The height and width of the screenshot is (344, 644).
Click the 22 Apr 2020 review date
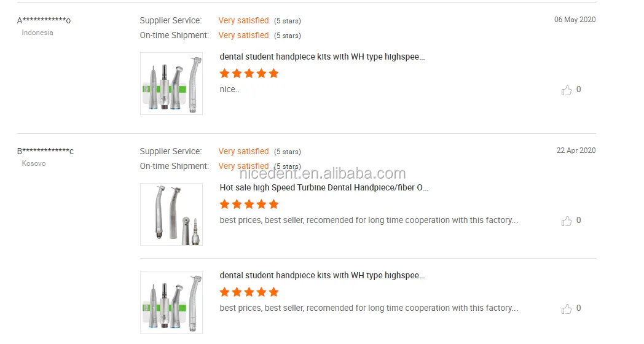point(576,150)
